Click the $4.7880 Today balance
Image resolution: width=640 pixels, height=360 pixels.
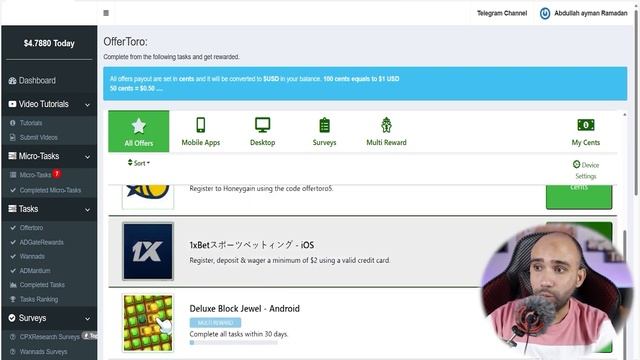pyautogui.click(x=49, y=43)
